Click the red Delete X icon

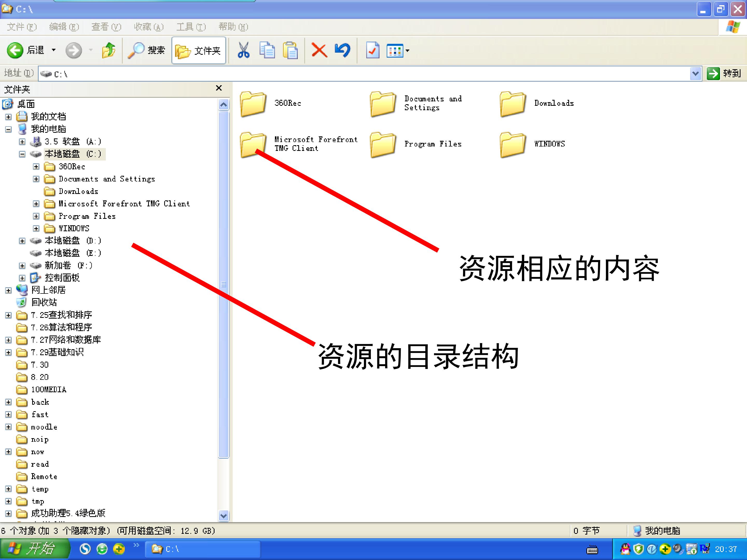[x=319, y=50]
